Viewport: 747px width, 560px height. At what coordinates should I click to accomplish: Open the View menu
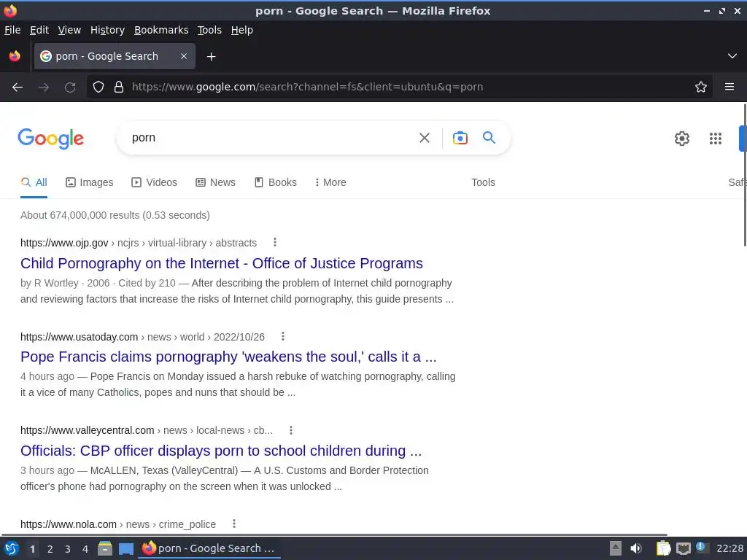click(69, 30)
